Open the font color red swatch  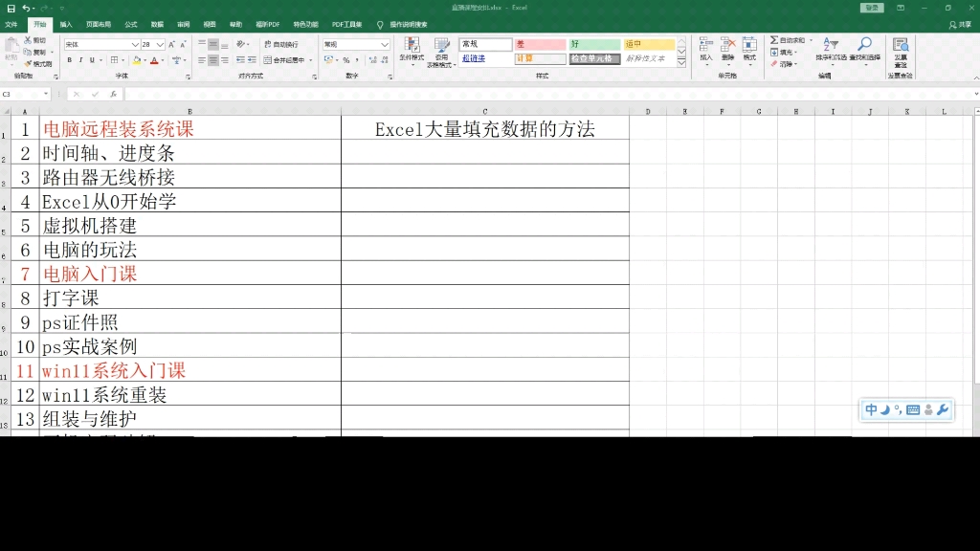(x=155, y=60)
